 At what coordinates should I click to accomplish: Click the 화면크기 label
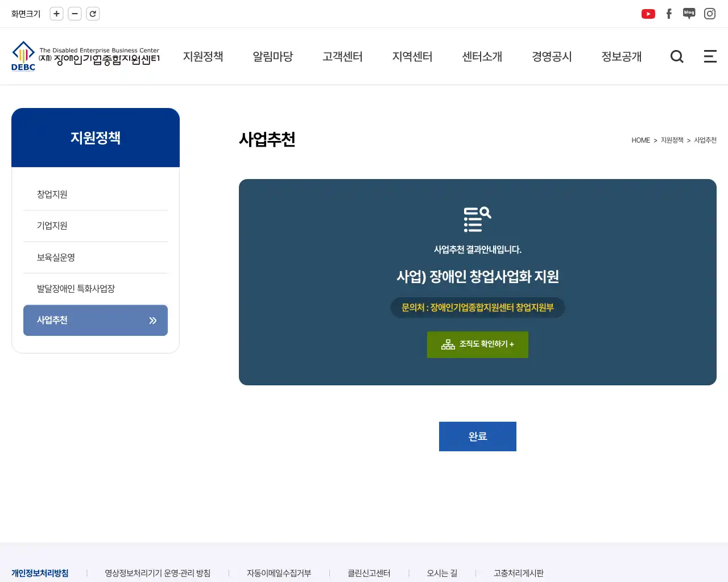click(x=26, y=14)
